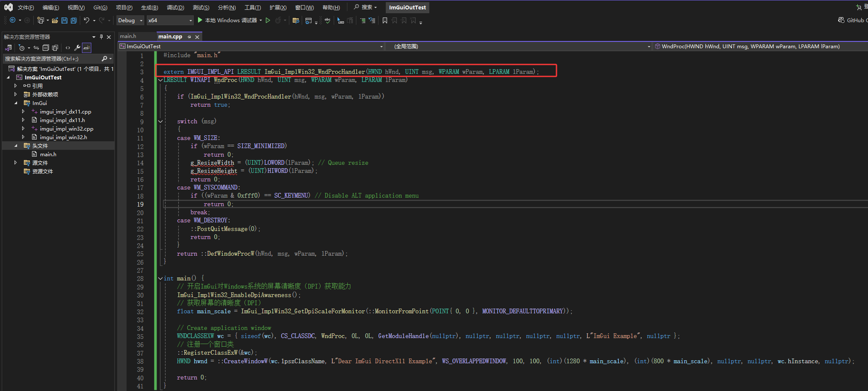Click the Undo arrow icon
Screen dimensions: 868x391
coord(87,20)
